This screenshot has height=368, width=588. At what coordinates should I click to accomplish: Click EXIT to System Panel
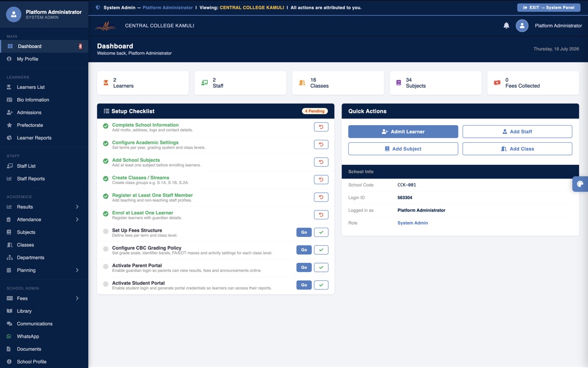(x=549, y=8)
